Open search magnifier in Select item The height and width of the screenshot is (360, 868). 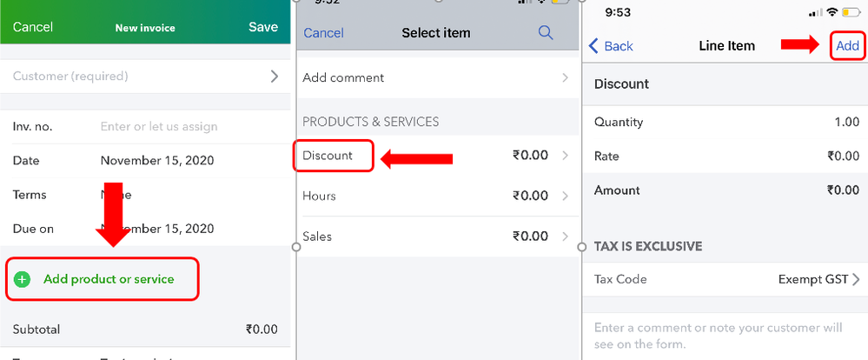pyautogui.click(x=546, y=33)
